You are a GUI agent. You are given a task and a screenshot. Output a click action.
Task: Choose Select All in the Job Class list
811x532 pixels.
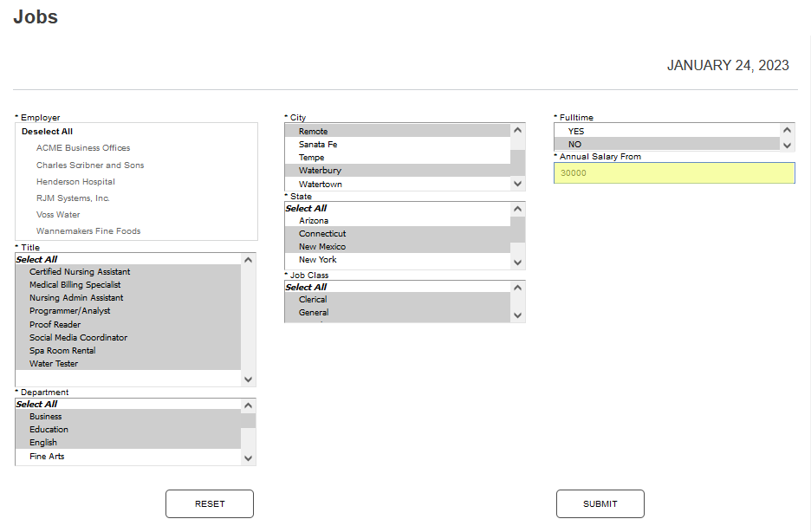tap(306, 287)
